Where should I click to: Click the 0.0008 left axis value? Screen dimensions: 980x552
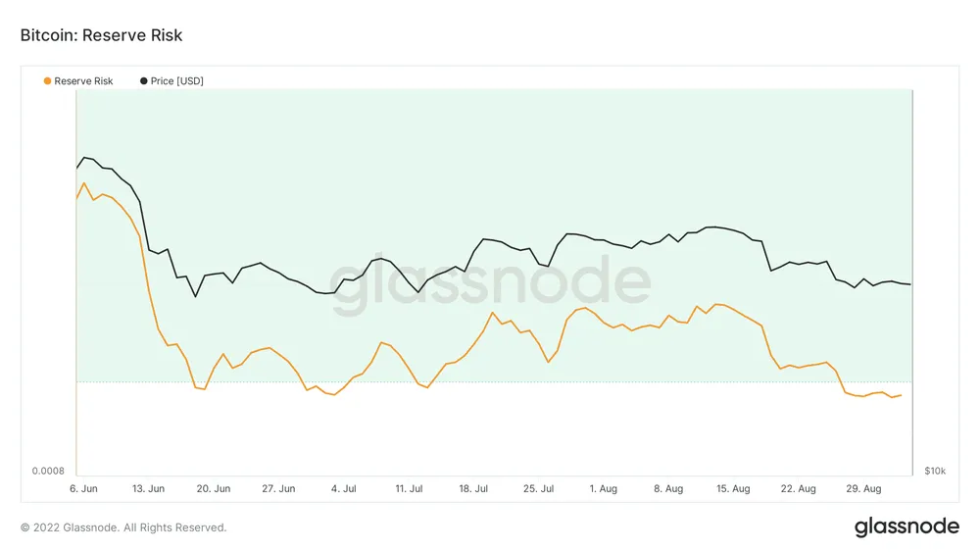click(48, 472)
